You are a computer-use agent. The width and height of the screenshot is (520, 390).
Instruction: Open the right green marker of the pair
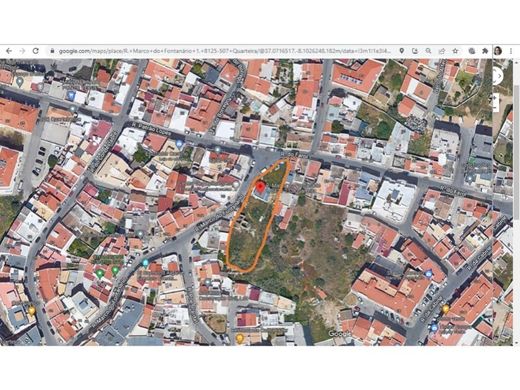click(x=115, y=270)
